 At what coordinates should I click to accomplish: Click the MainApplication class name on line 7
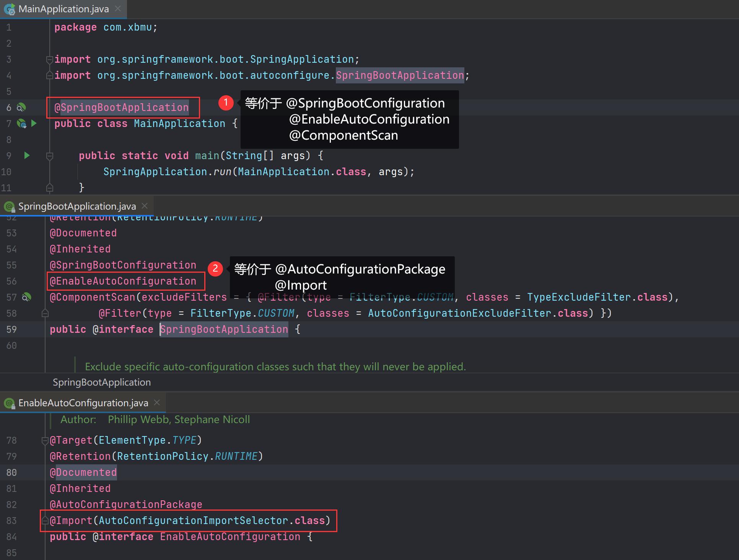click(x=180, y=124)
